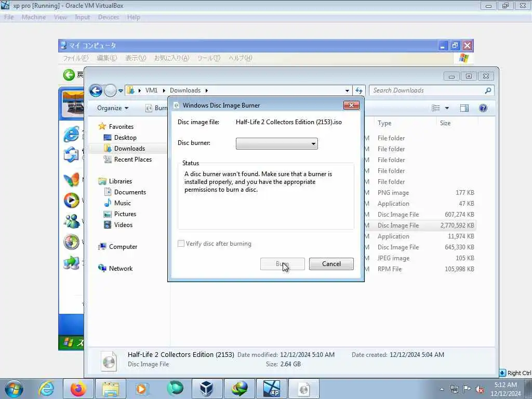Viewport: 532px width, 399px height.
Task: Select Libraries in the navigation pane
Action: [x=121, y=181]
